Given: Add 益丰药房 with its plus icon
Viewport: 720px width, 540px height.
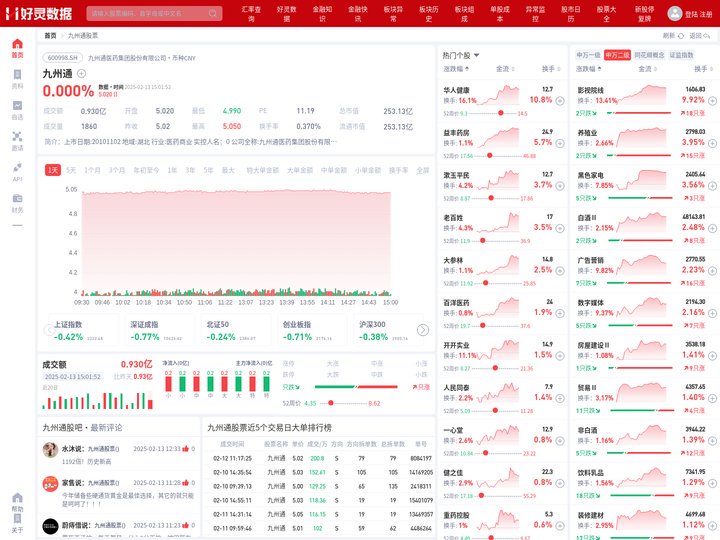Looking at the screenshot, I should pyautogui.click(x=560, y=143).
